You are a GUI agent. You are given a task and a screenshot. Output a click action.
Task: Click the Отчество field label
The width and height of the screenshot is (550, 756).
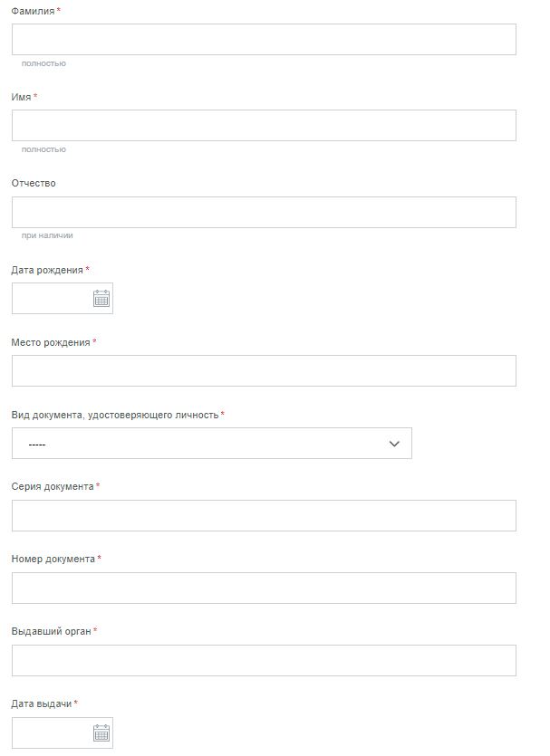tap(34, 183)
